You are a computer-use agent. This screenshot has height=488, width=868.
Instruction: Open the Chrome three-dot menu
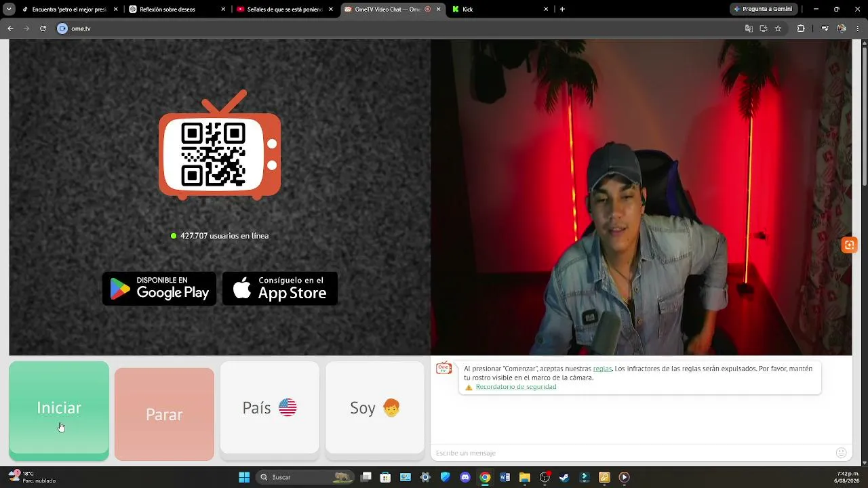tap(858, 28)
